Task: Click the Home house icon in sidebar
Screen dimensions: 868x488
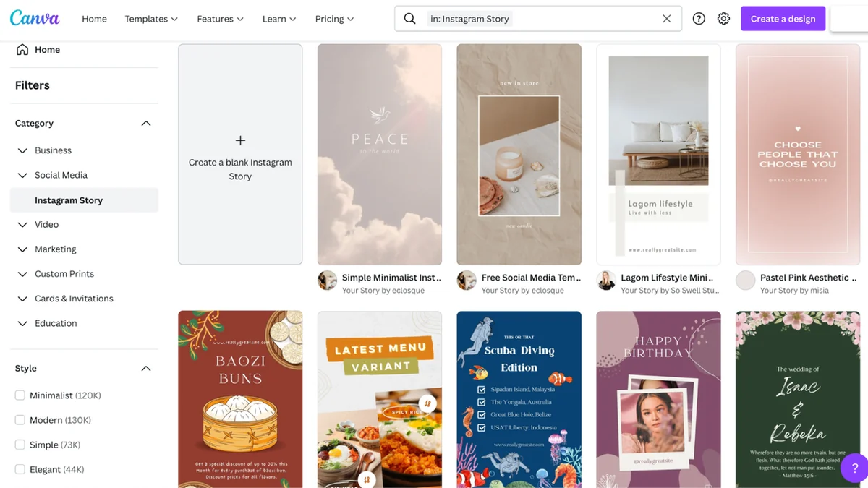Action: pyautogui.click(x=22, y=50)
